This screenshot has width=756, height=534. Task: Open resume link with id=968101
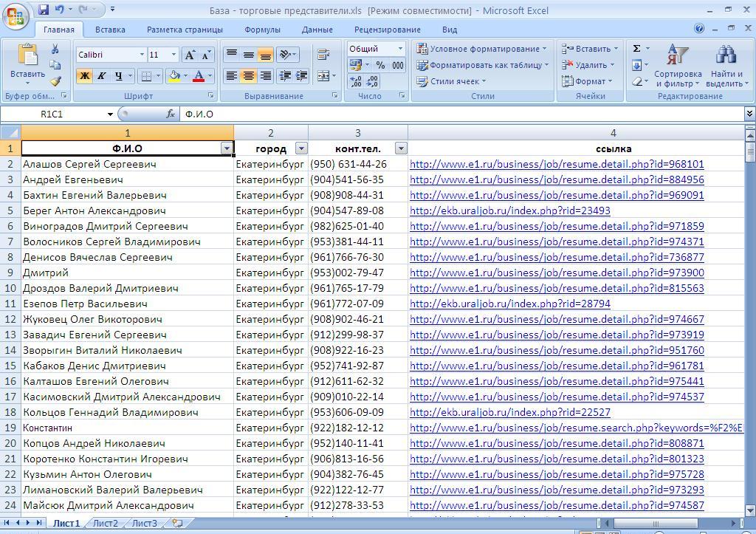point(557,164)
